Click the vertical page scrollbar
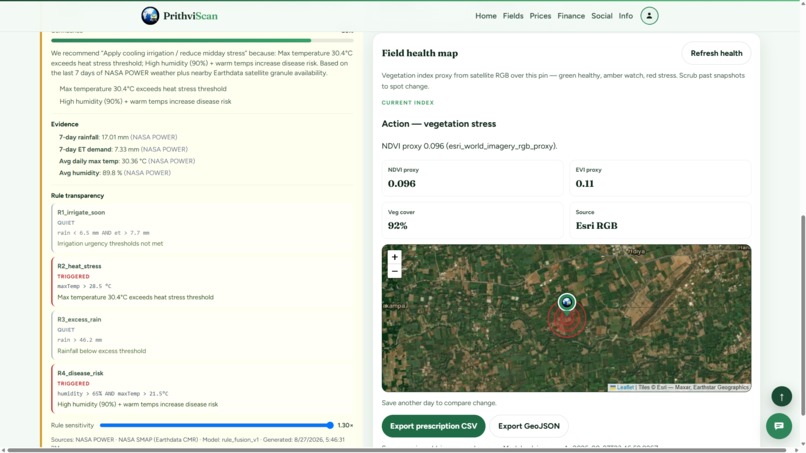Viewport: 806px width, 453px height. (x=802, y=315)
